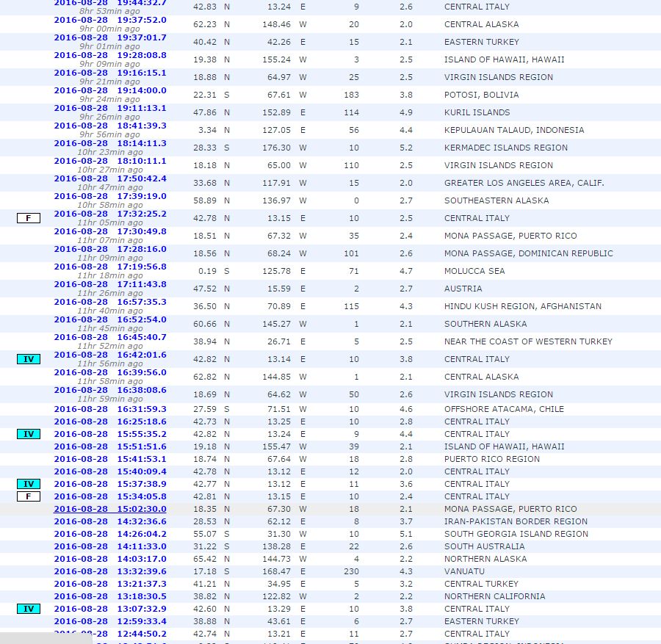Click the 14:11:33.0 South Australia event timestamp
The width and height of the screenshot is (661, 644).
(x=110, y=546)
